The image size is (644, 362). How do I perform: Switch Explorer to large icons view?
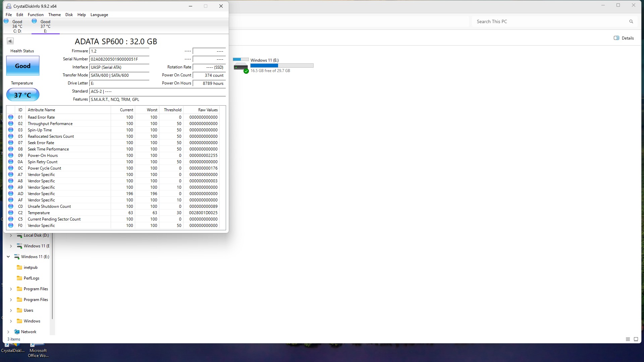636,339
